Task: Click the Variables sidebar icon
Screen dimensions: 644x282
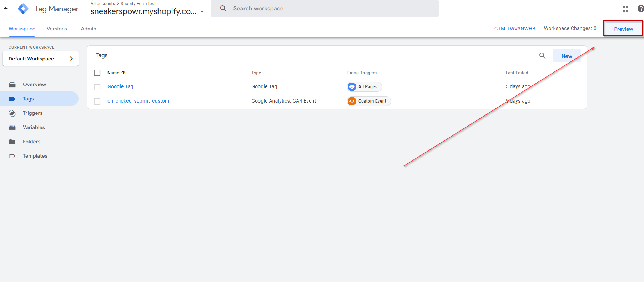Action: (12, 128)
